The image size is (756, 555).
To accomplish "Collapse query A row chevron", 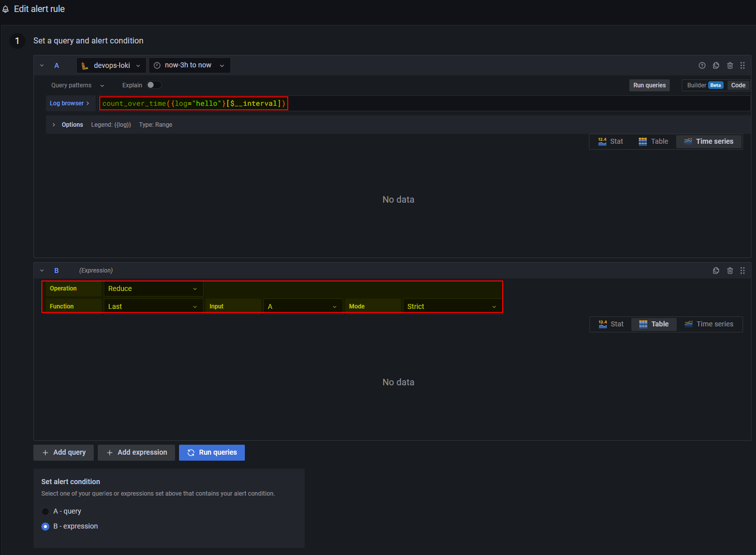I will [x=42, y=65].
